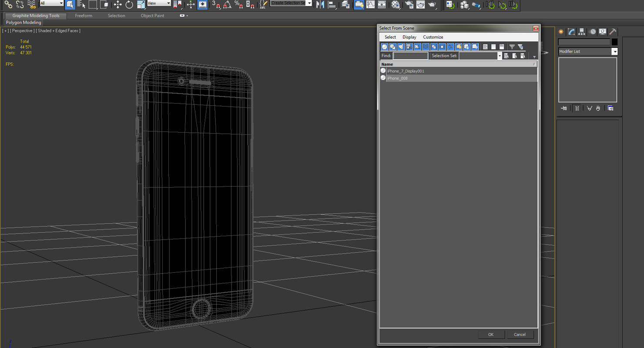Viewport: 644px width, 348px height.
Task: Open the Motion command panel
Action: point(592,32)
